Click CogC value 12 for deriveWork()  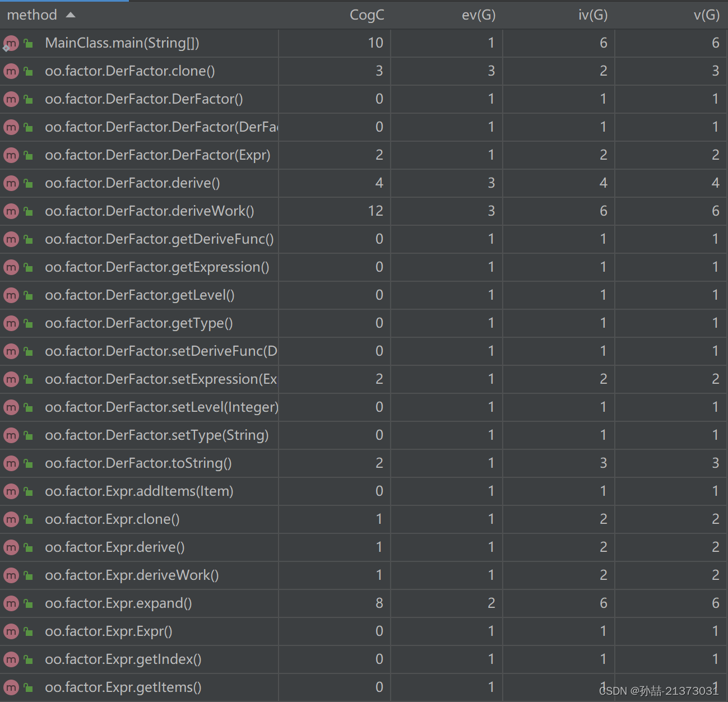pos(375,211)
